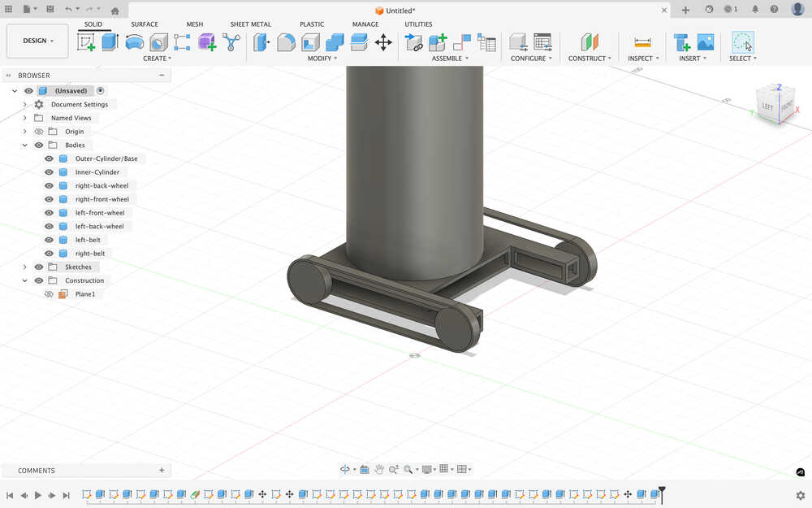Select the Extrude tool

click(x=110, y=42)
